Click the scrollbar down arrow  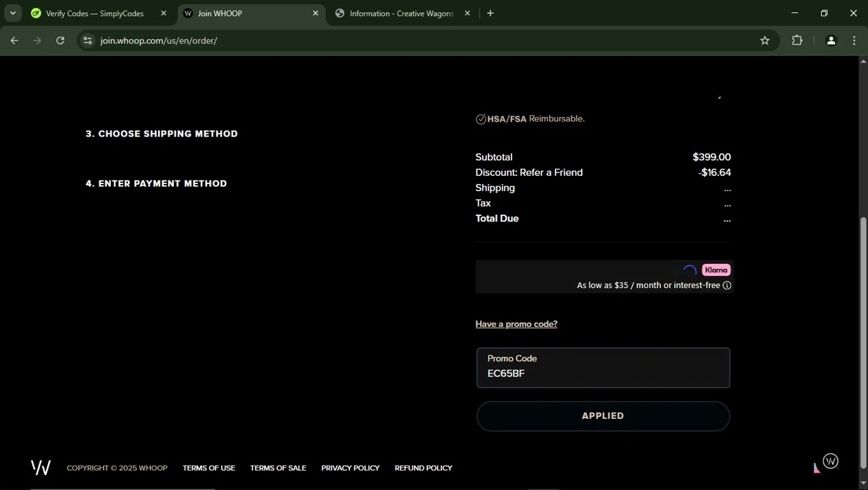pos(863,484)
